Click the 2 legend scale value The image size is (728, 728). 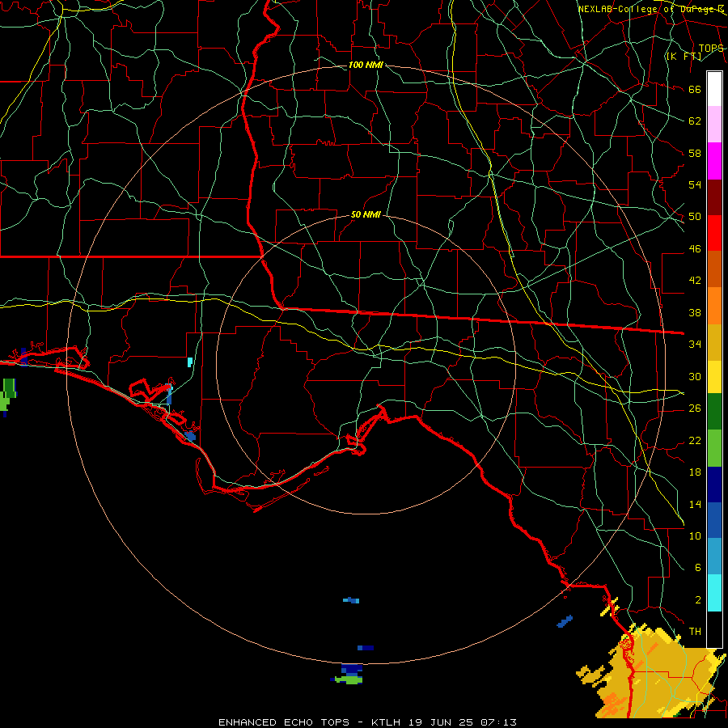(698, 600)
